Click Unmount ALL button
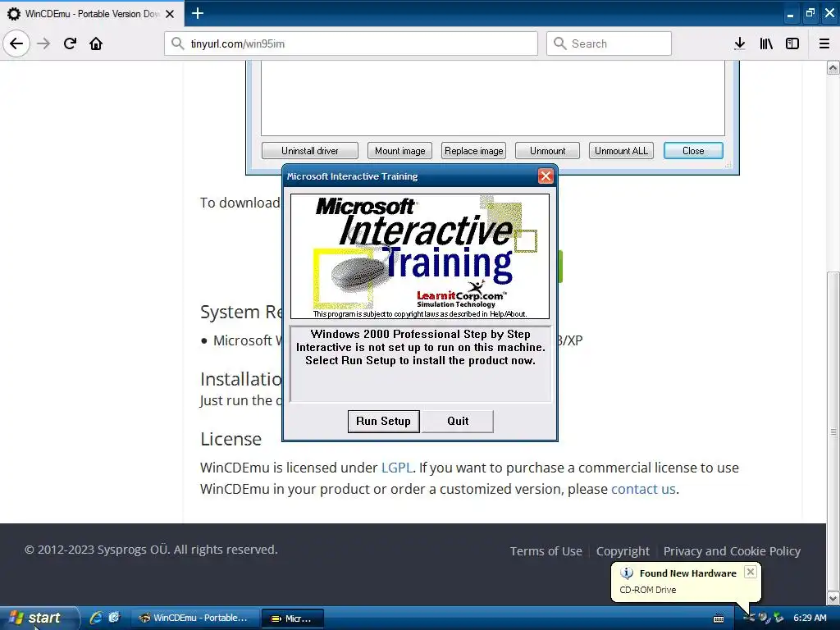Image resolution: width=840 pixels, height=630 pixels. pos(621,151)
